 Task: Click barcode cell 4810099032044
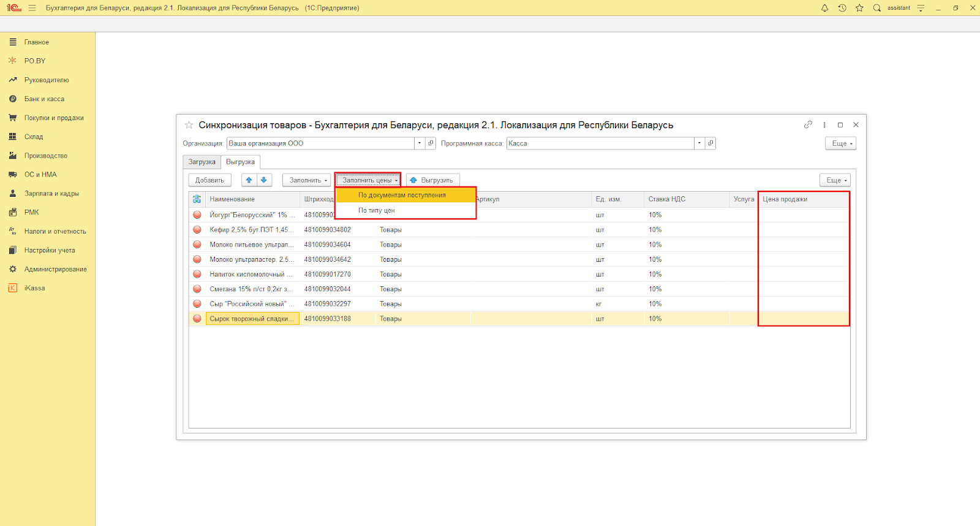[337, 289]
